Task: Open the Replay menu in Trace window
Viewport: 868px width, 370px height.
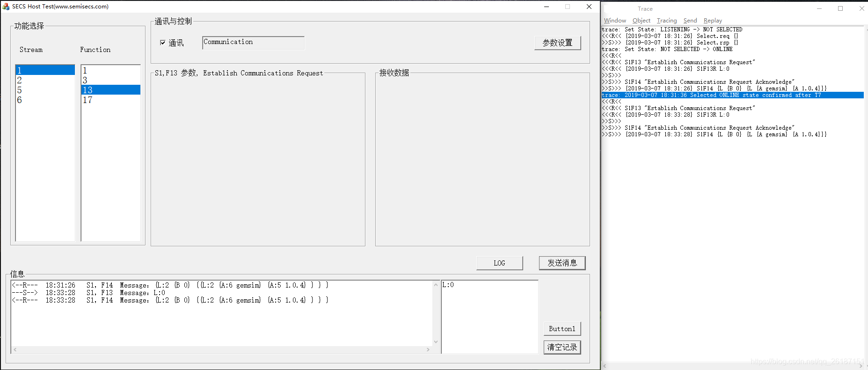Action: pyautogui.click(x=713, y=21)
